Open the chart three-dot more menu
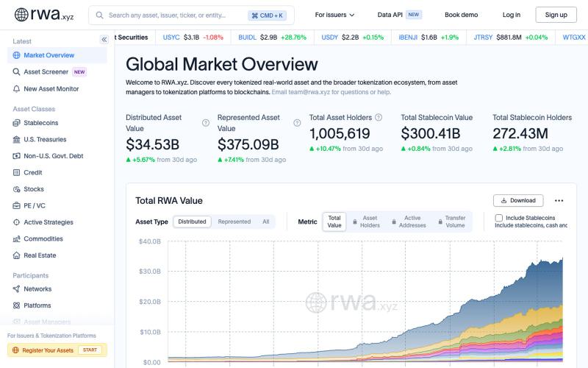The height and width of the screenshot is (368, 588). pyautogui.click(x=559, y=200)
